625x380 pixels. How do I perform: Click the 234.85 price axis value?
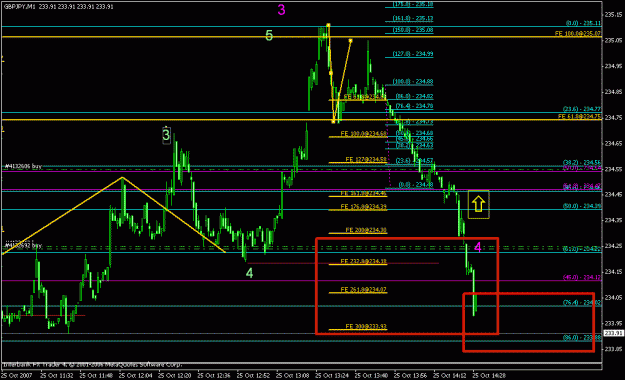(x=613, y=92)
